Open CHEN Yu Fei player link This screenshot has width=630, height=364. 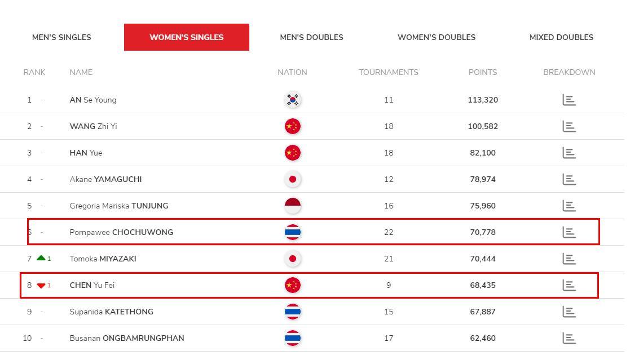pos(92,285)
